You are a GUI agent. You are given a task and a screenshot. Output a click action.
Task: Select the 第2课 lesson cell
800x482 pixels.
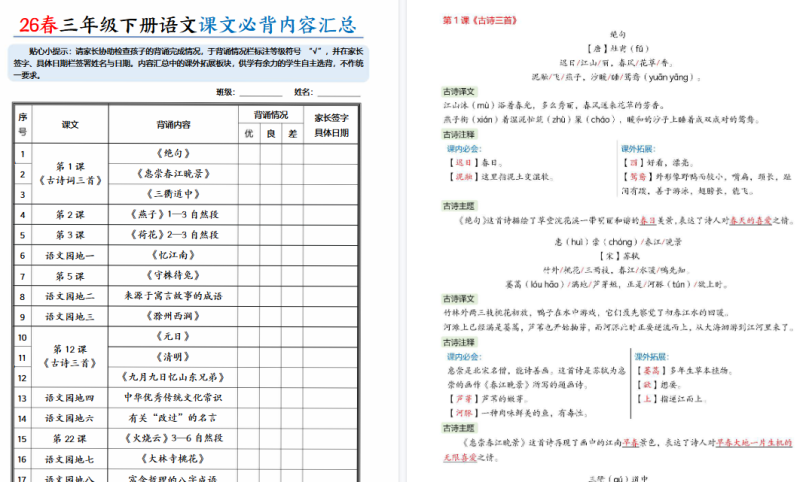(x=70, y=215)
